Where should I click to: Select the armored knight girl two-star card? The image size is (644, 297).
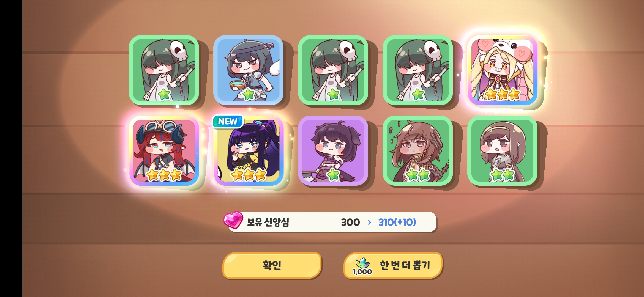pos(502,150)
